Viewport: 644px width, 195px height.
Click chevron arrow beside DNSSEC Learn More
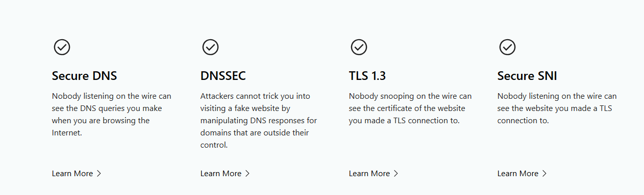[247, 174]
